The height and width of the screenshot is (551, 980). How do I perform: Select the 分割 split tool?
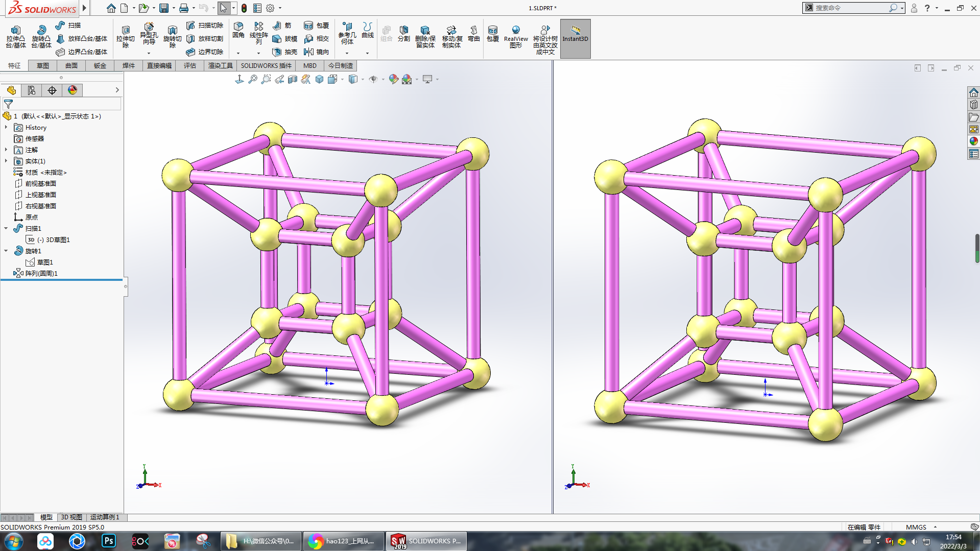[404, 34]
